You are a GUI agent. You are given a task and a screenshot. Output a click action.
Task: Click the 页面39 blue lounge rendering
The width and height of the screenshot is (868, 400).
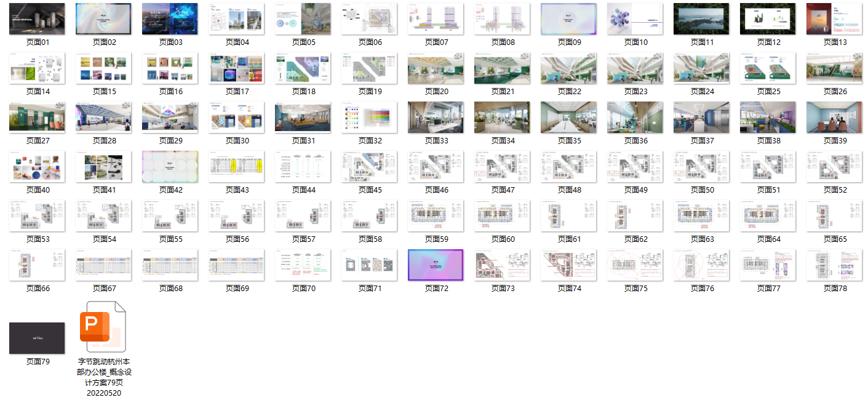click(x=834, y=117)
